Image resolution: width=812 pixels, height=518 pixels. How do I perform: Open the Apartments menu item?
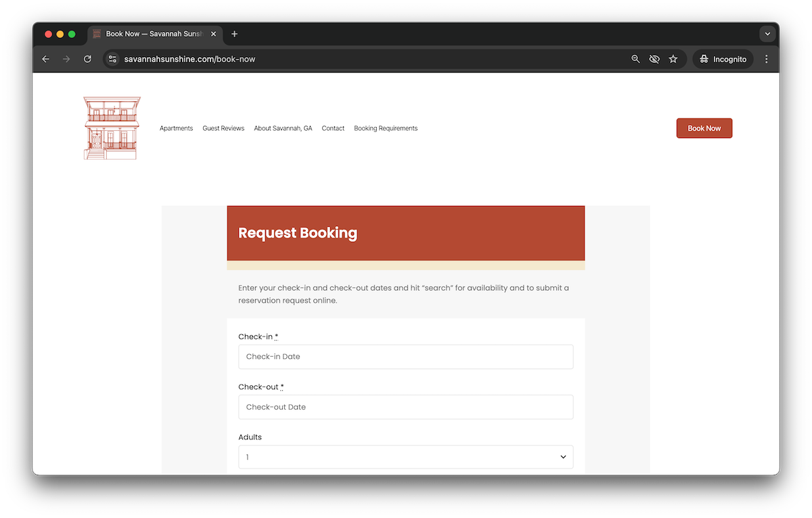pyautogui.click(x=176, y=128)
